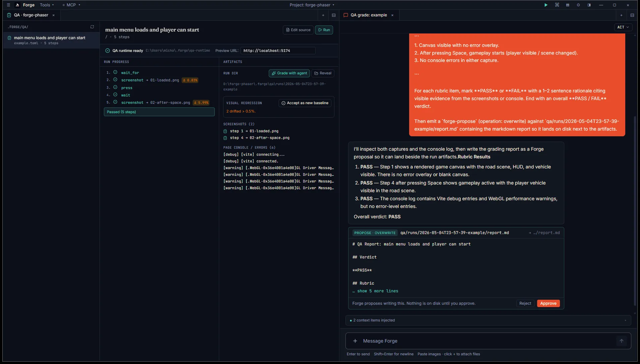Click the run directory path text

(274, 86)
